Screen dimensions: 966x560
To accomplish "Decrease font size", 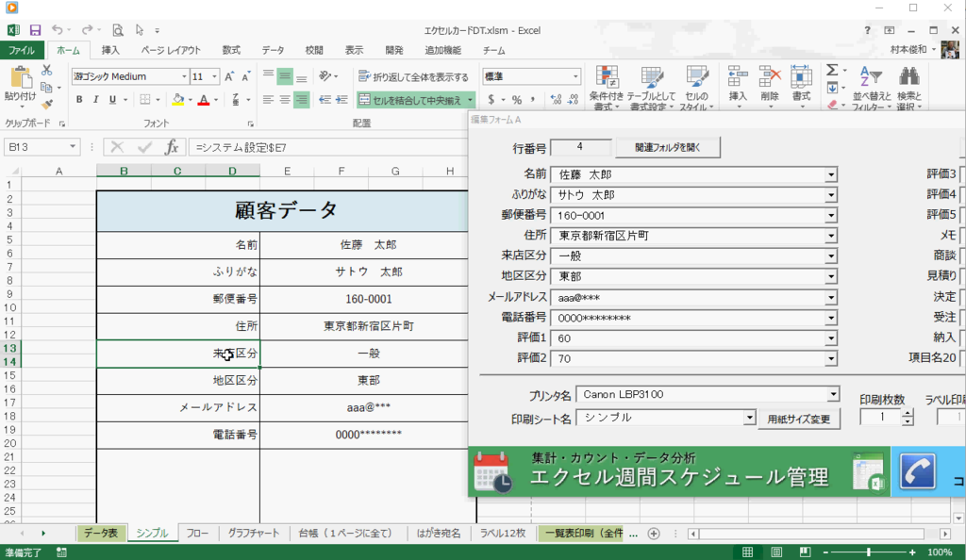I will (245, 76).
